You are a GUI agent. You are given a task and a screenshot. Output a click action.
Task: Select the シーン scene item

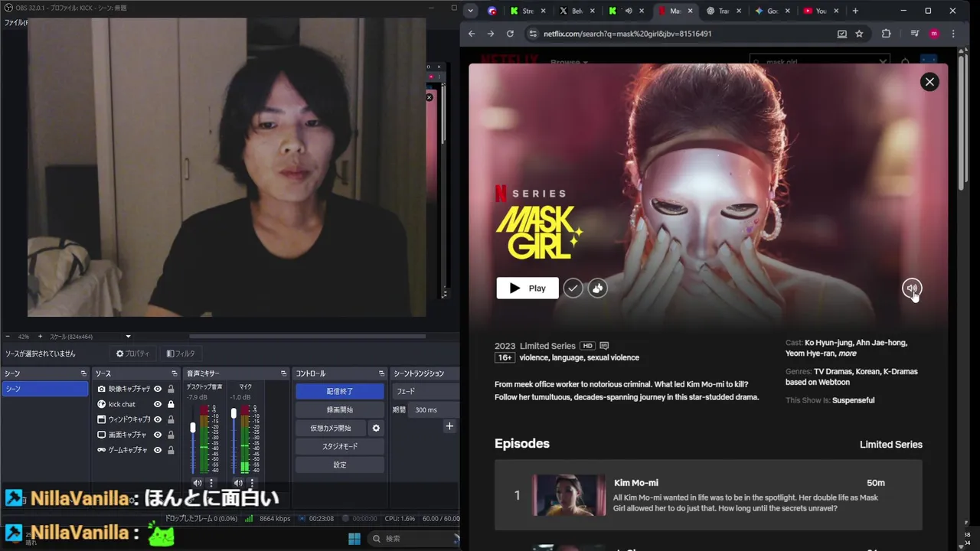coord(45,389)
